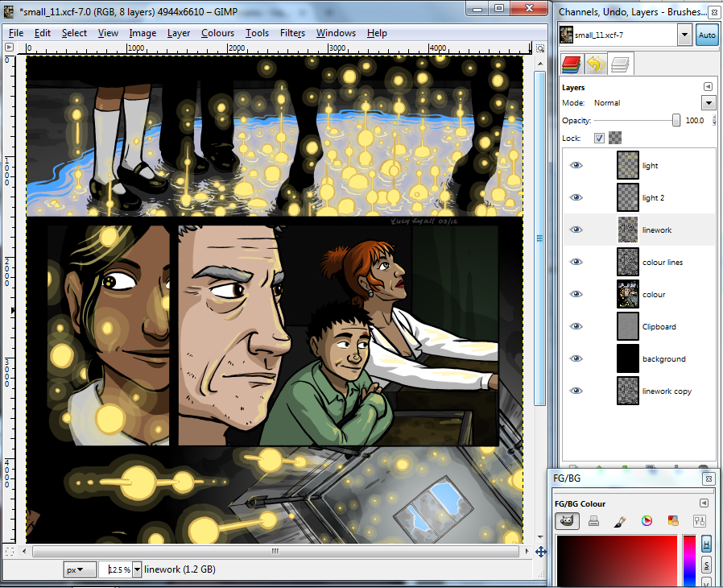Click the opacity slider handle
This screenshot has width=723, height=588.
676,120
